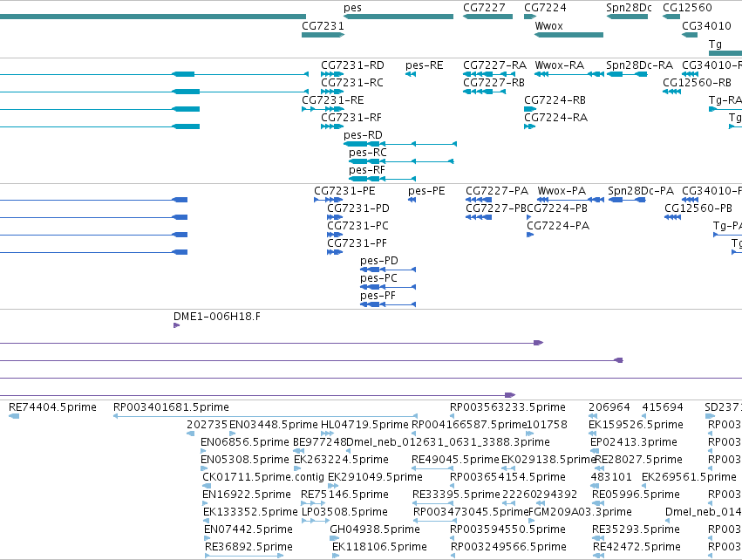This screenshot has height=560, width=742.
Task: Click the CG7231-PF protein label
Action: click(357, 243)
